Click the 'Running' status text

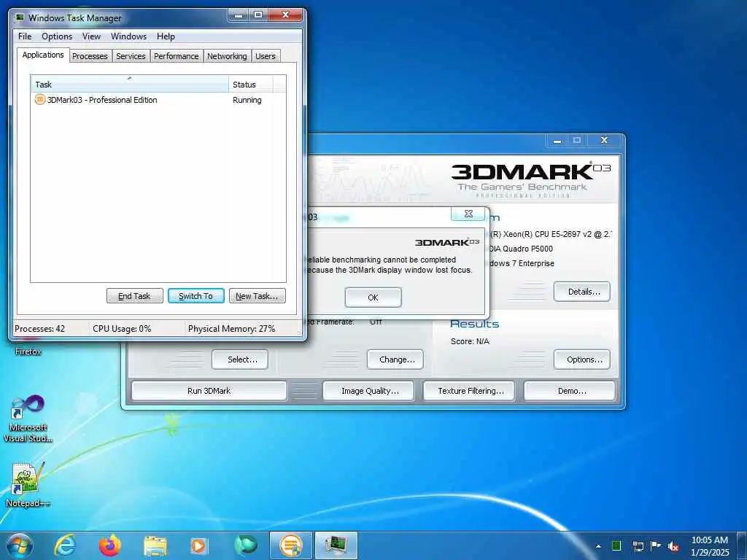[x=247, y=100]
